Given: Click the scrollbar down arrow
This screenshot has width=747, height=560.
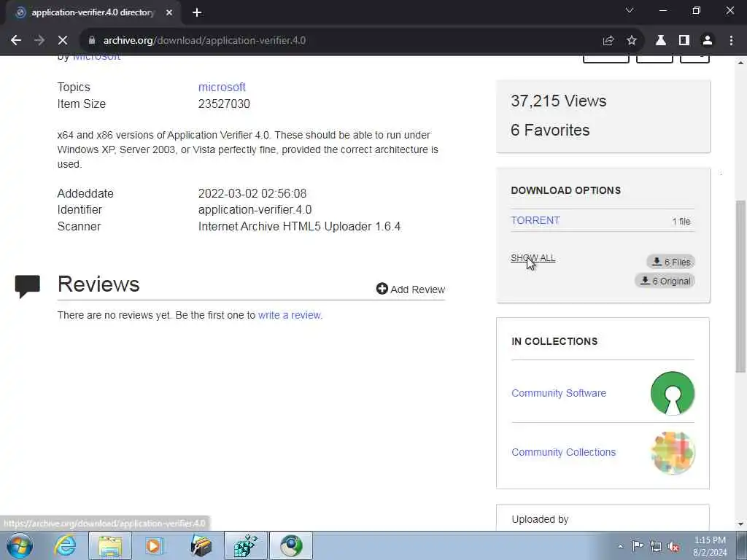Looking at the screenshot, I should pyautogui.click(x=740, y=524).
